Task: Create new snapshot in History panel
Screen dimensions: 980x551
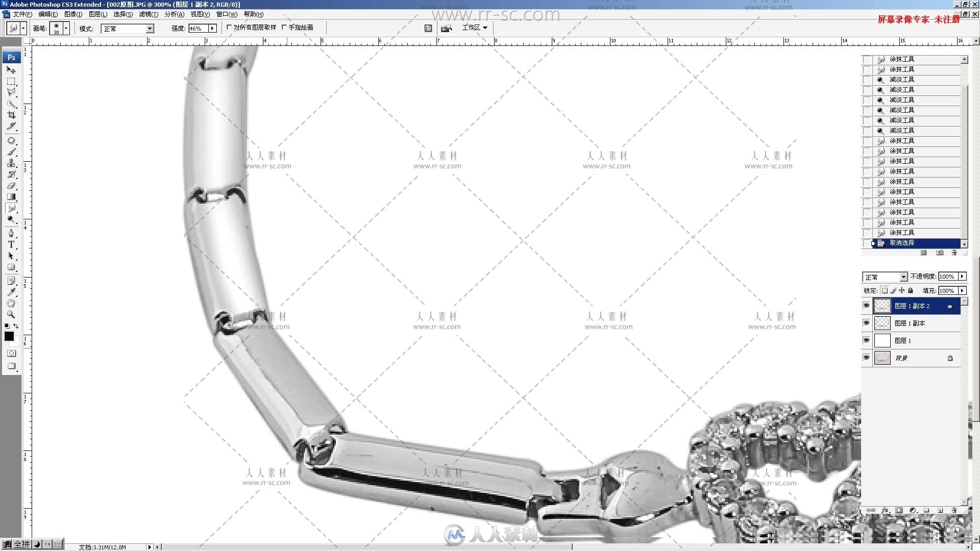Action: pos(940,253)
